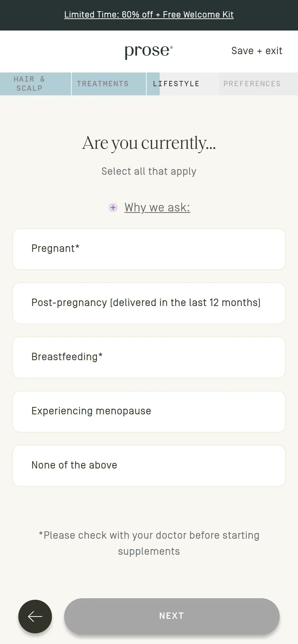The width and height of the screenshot is (298, 644).
Task: Click the back arrow button
Action: click(x=35, y=616)
